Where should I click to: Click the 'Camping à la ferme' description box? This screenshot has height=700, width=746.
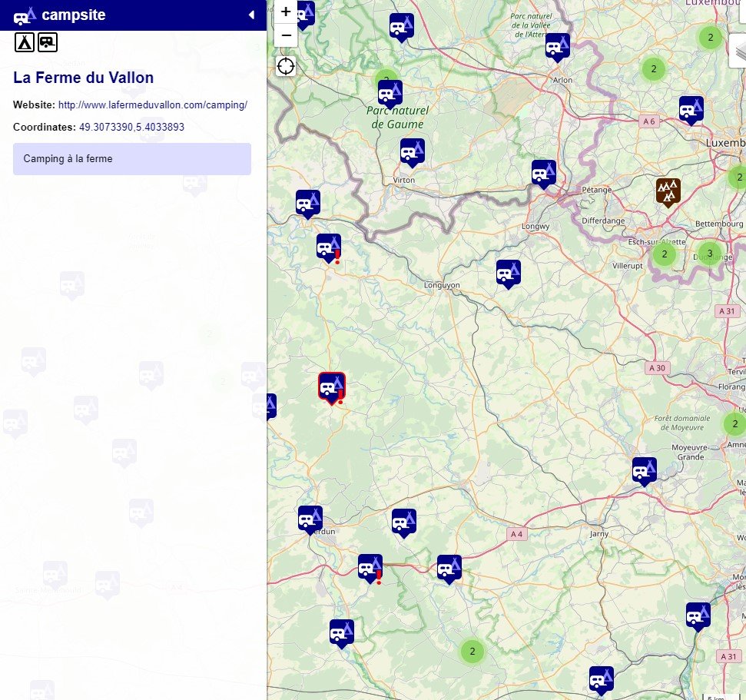132,159
